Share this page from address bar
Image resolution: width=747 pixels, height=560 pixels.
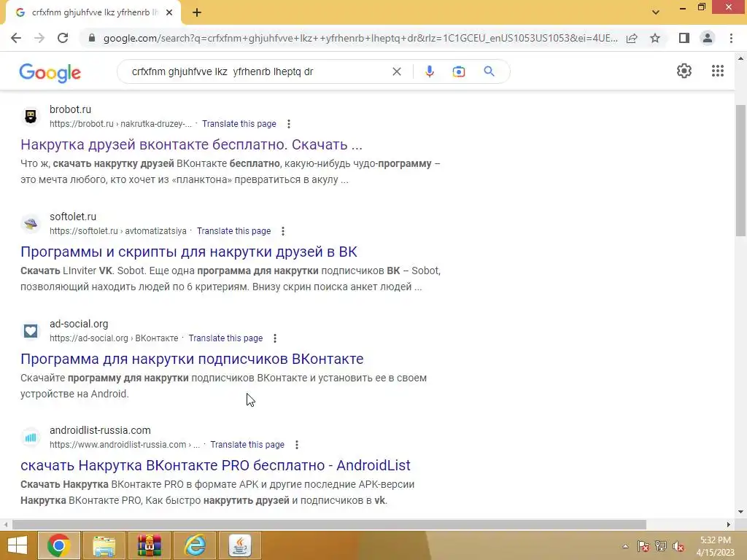(632, 38)
